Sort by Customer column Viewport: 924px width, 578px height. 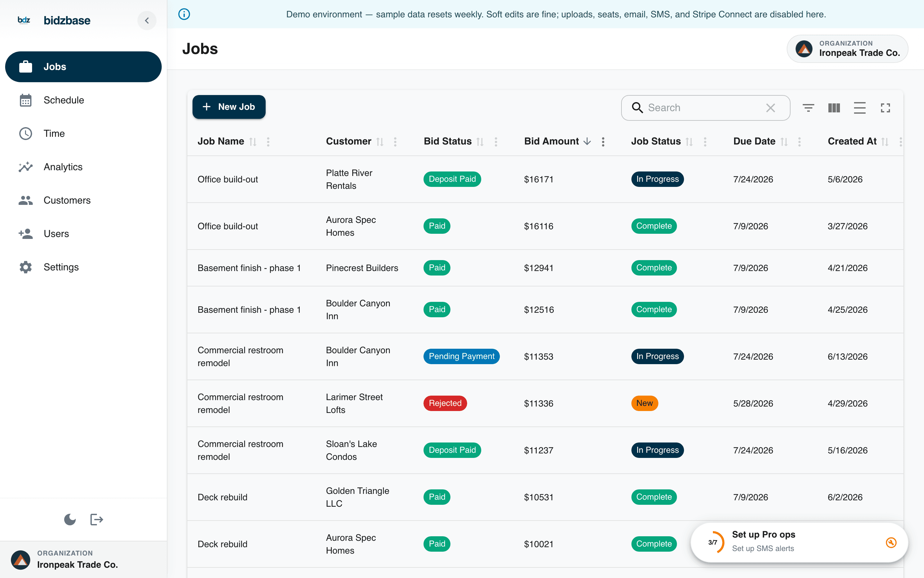(x=380, y=142)
